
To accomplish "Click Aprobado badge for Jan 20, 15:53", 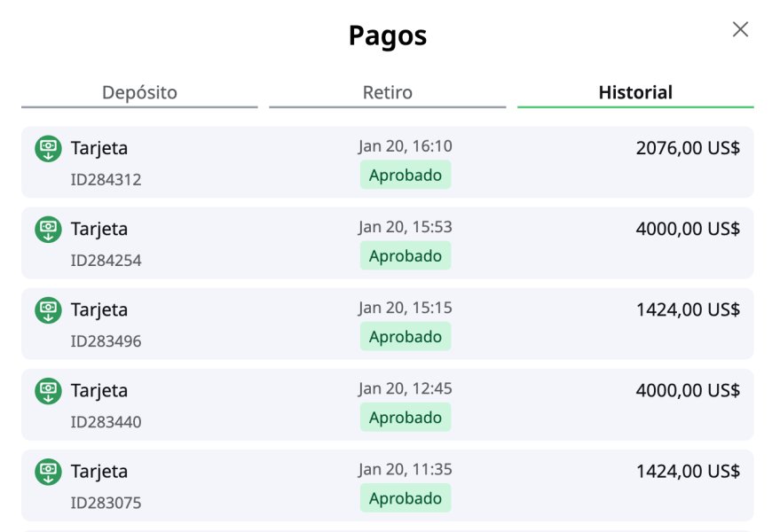I will click(406, 256).
